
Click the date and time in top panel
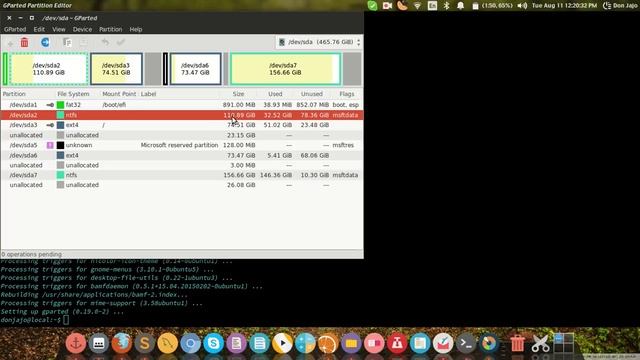coord(564,6)
